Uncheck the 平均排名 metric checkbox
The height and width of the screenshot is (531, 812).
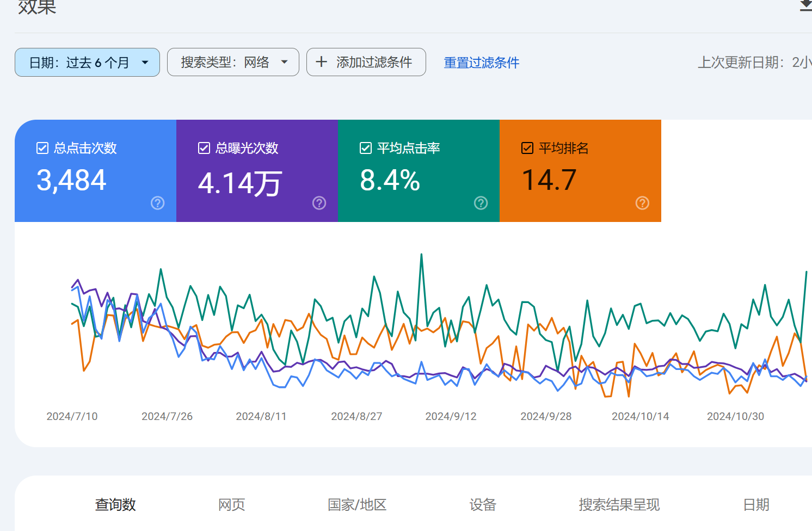[527, 147]
